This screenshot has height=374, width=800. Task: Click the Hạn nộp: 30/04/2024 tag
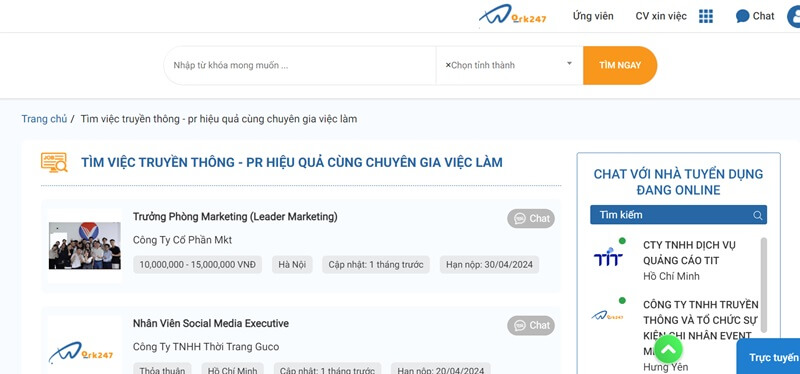tap(489, 265)
